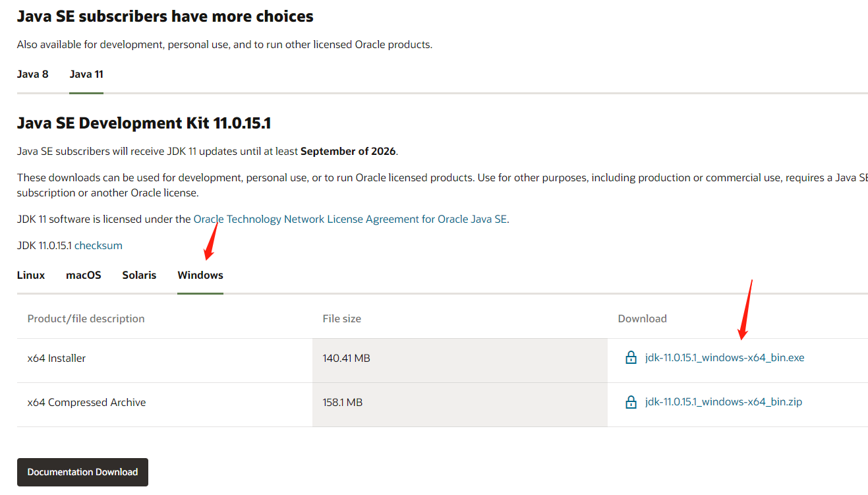Switch to the Java 8 tab
The height and width of the screenshot is (495, 868).
32,74
